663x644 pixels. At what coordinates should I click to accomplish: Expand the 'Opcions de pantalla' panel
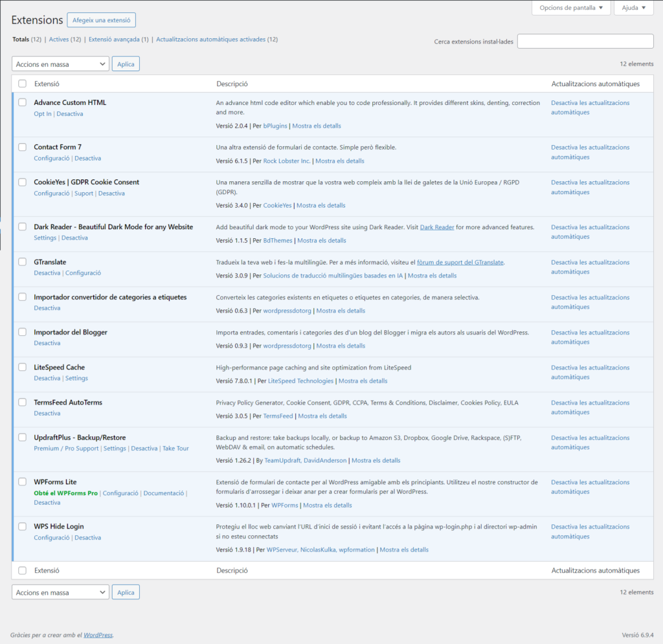570,8
